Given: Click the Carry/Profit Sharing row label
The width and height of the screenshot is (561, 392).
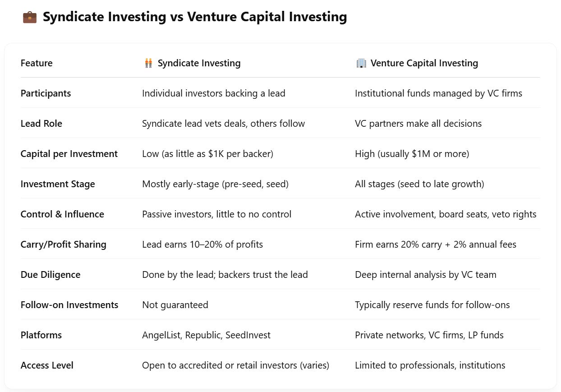Looking at the screenshot, I should click(x=63, y=244).
